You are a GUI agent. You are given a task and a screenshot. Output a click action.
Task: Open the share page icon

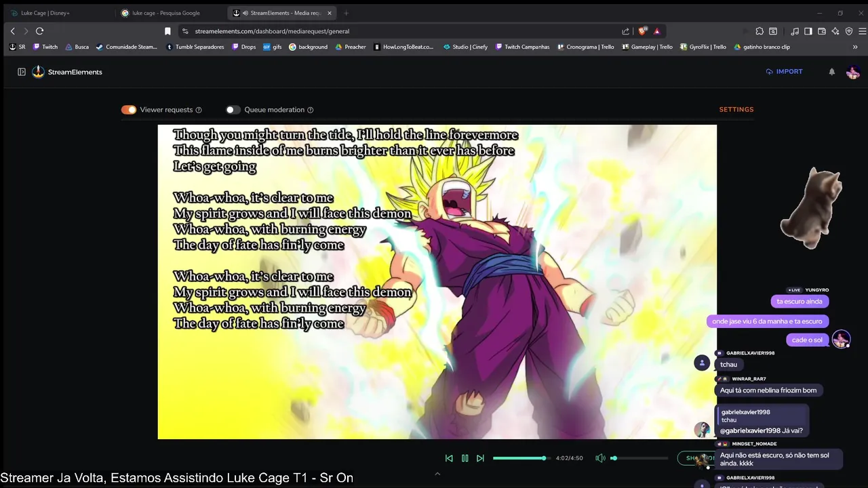[x=625, y=31]
